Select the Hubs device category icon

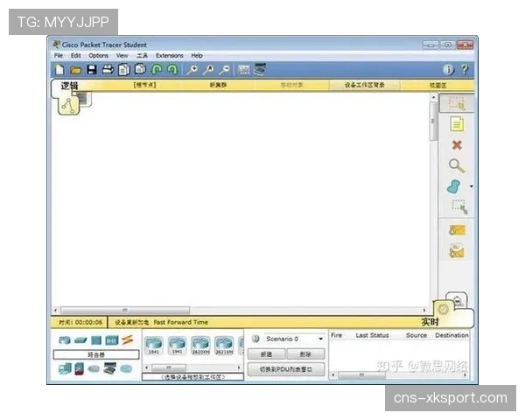(96, 340)
